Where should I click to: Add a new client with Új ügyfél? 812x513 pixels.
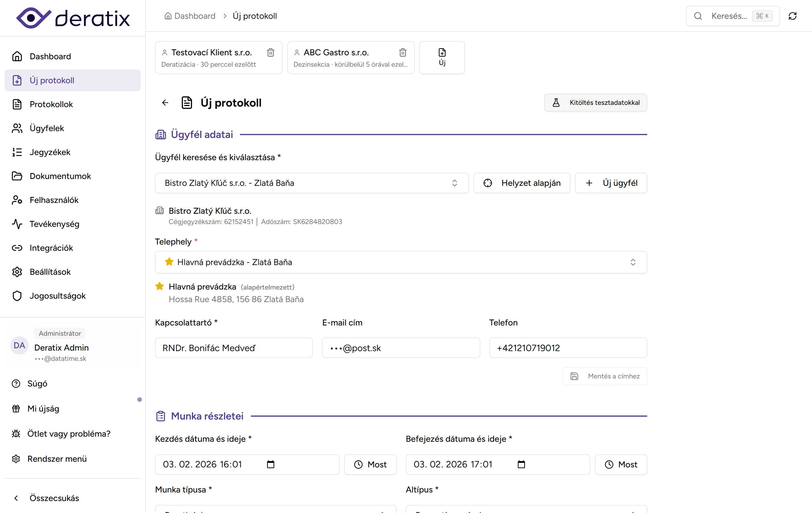pos(611,183)
